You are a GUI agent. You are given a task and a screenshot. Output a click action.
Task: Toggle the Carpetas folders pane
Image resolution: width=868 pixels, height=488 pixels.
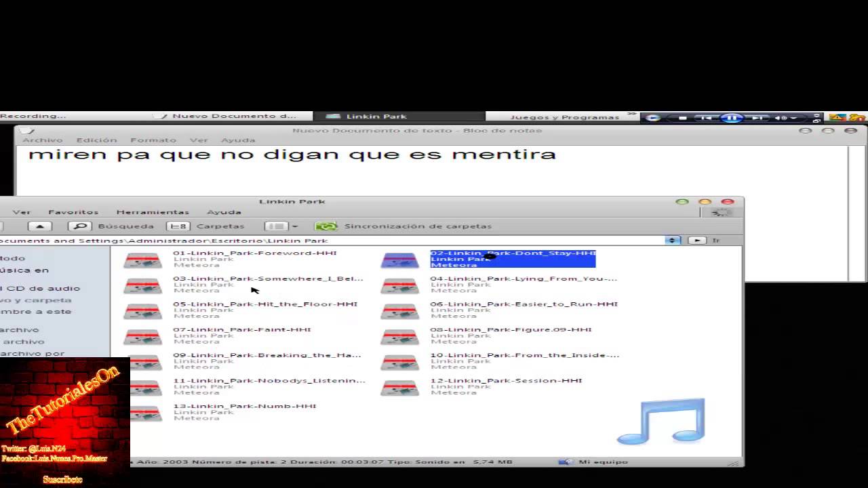(205, 226)
